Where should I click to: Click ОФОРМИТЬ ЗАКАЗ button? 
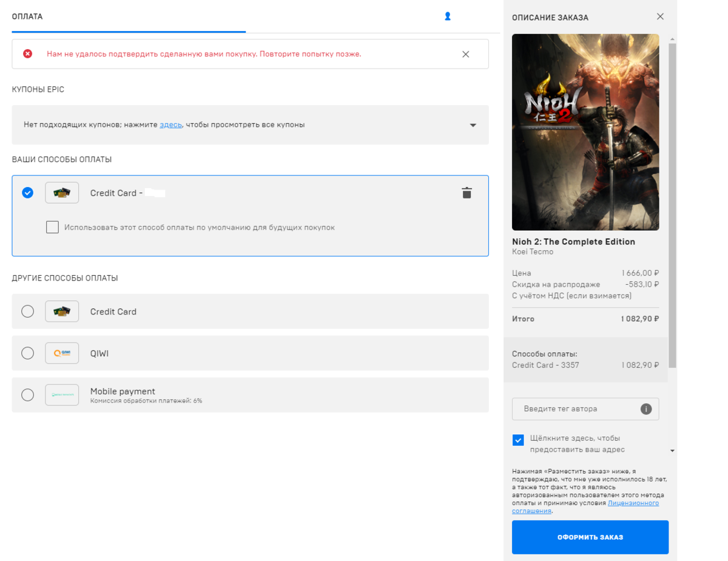tap(590, 537)
